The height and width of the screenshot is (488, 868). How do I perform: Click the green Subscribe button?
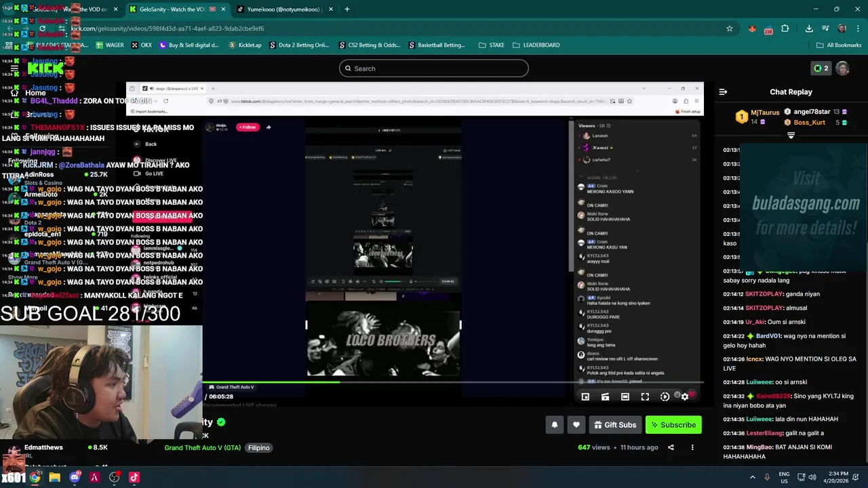(x=673, y=425)
